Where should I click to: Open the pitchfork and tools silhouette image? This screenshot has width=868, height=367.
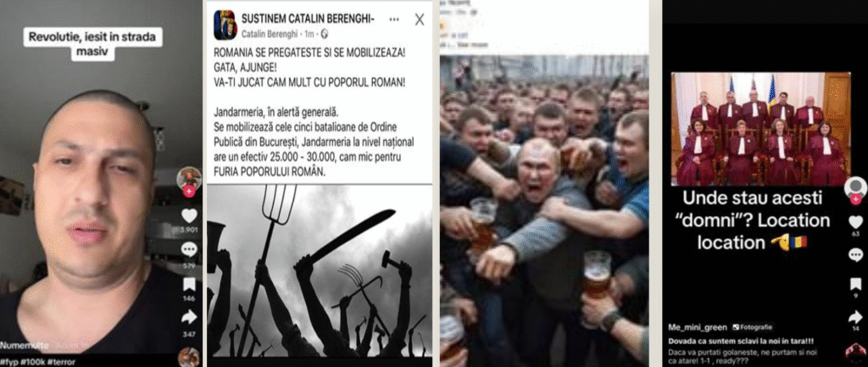320,270
